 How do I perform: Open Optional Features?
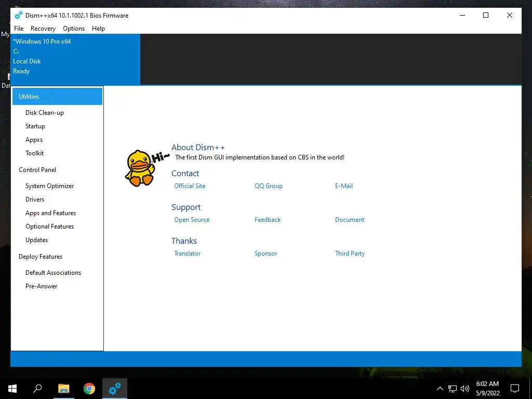49,227
